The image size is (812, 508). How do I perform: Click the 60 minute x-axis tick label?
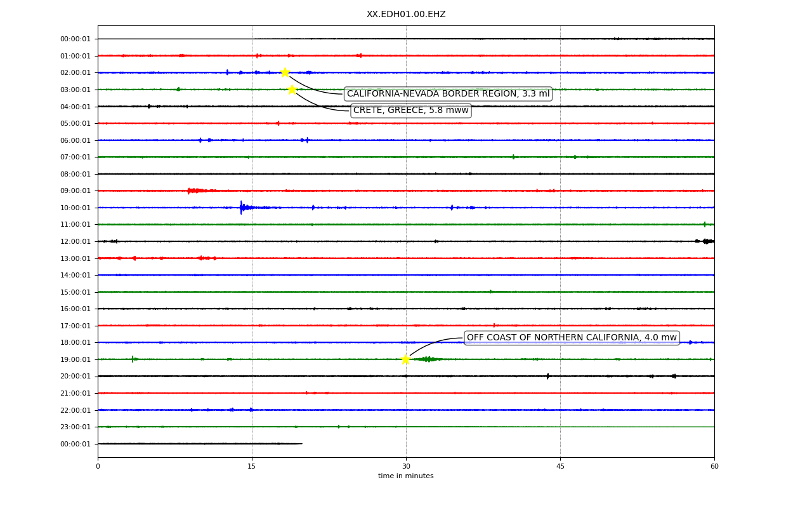[x=714, y=467]
